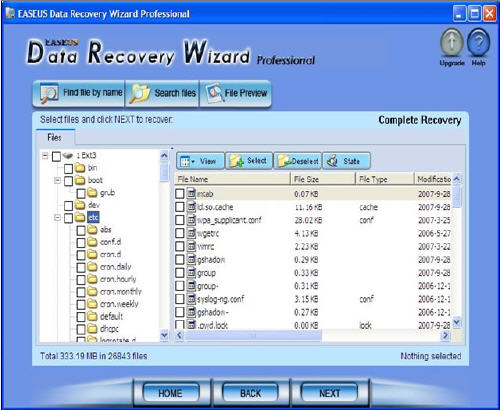Tick the syslog-ng.conf file checkbox
This screenshot has width=500, height=410.
click(x=180, y=299)
